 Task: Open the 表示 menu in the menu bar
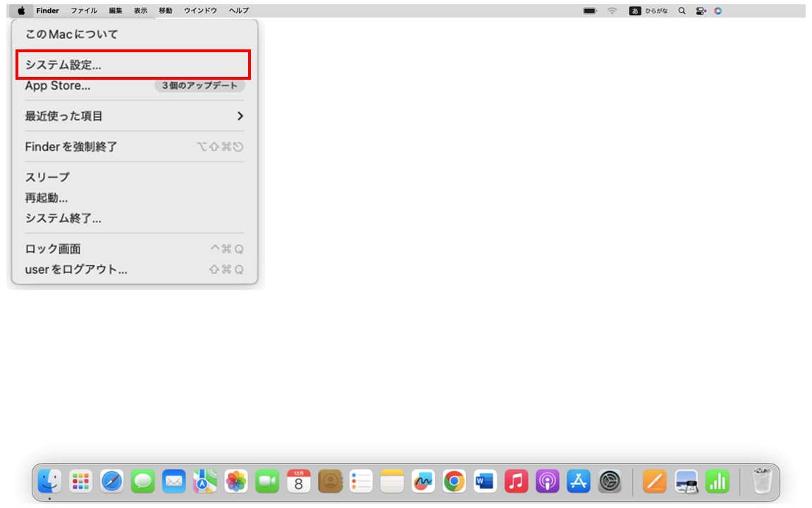pyautogui.click(x=142, y=11)
